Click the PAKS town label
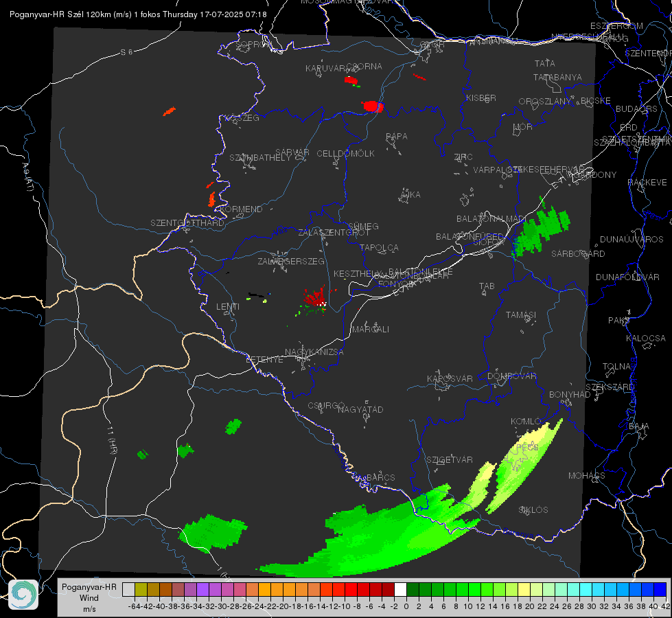Image resolution: width=672 pixels, height=618 pixels. tap(619, 321)
